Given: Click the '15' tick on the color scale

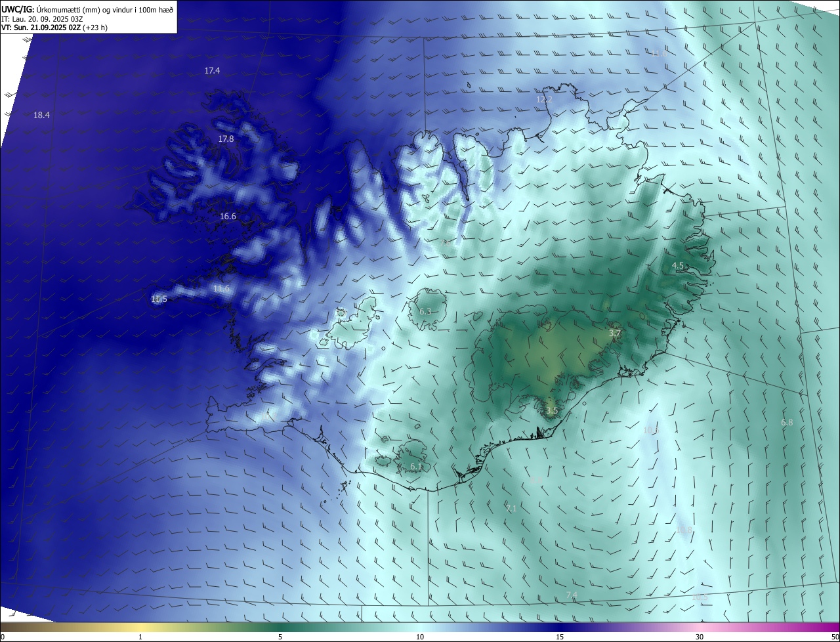Looking at the screenshot, I should coord(560,637).
